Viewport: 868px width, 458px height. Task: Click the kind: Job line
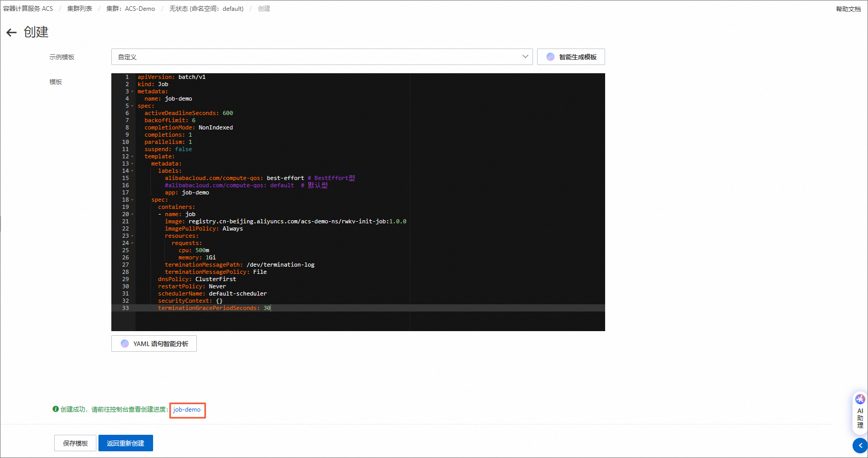[x=153, y=84]
